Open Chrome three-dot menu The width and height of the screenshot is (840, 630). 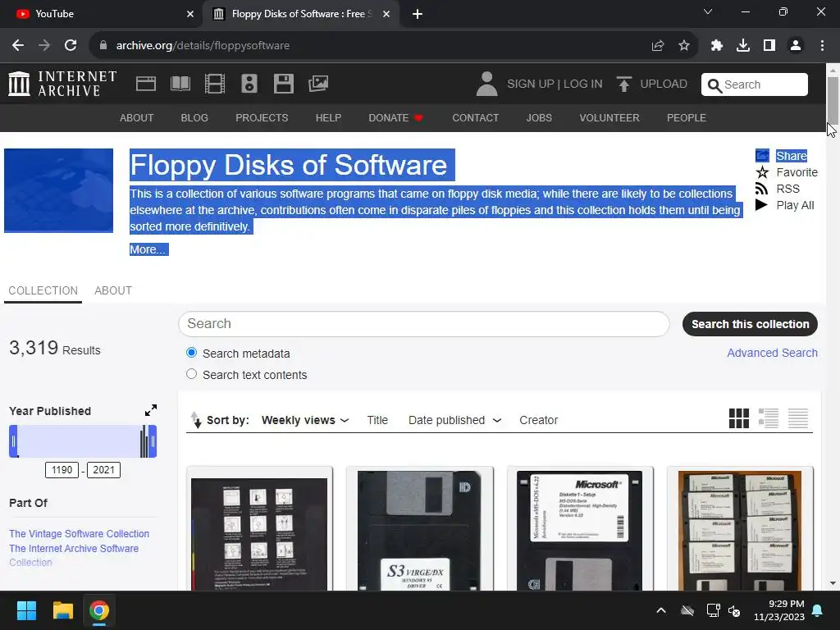[822, 46]
